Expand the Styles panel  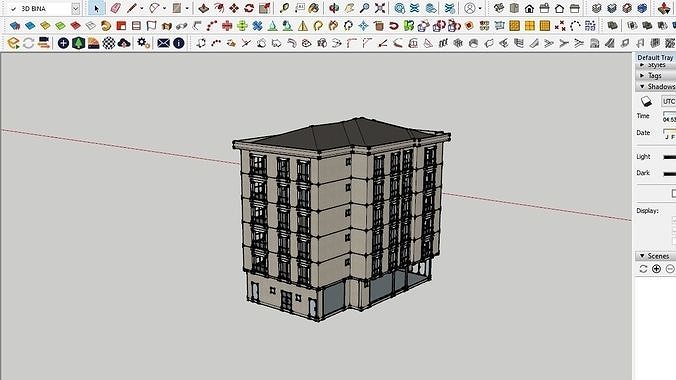click(655, 65)
